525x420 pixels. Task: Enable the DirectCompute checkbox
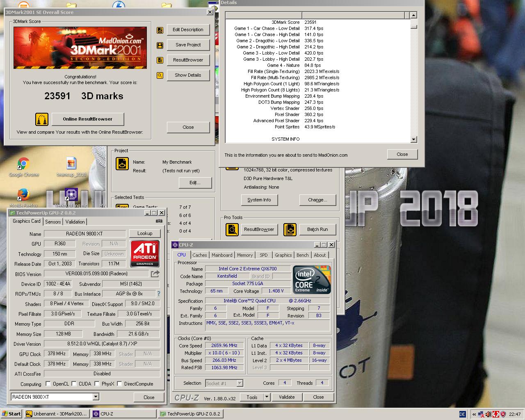[119, 384]
